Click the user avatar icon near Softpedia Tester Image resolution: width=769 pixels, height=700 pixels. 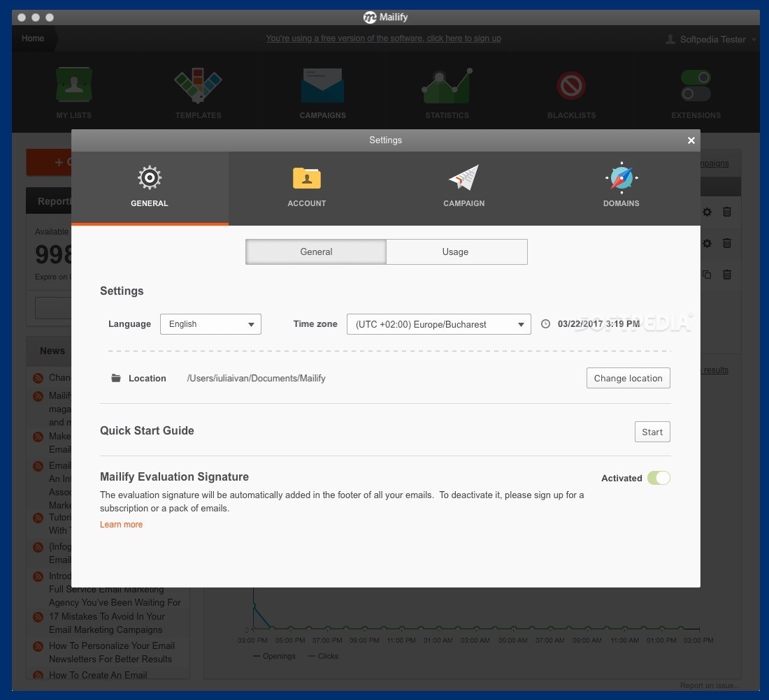[x=670, y=39]
